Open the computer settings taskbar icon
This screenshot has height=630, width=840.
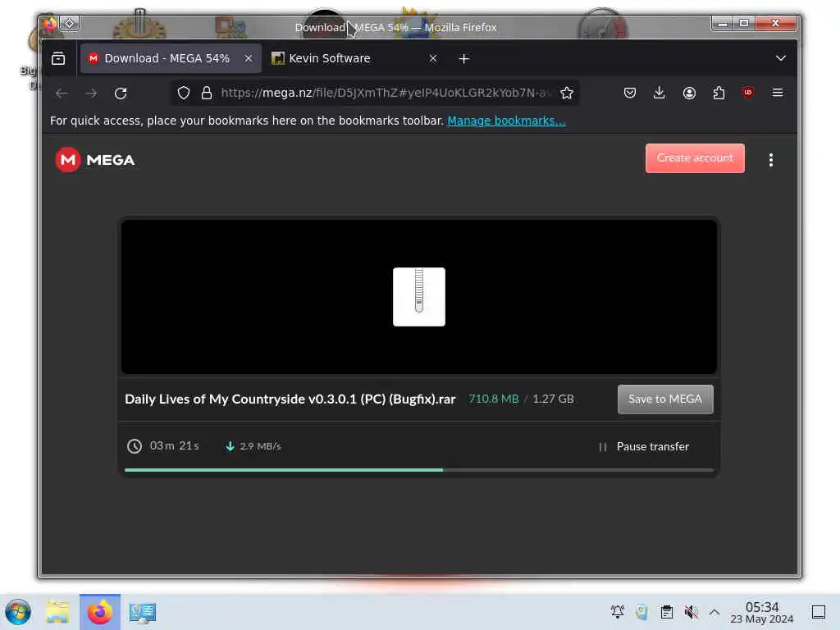(143, 612)
